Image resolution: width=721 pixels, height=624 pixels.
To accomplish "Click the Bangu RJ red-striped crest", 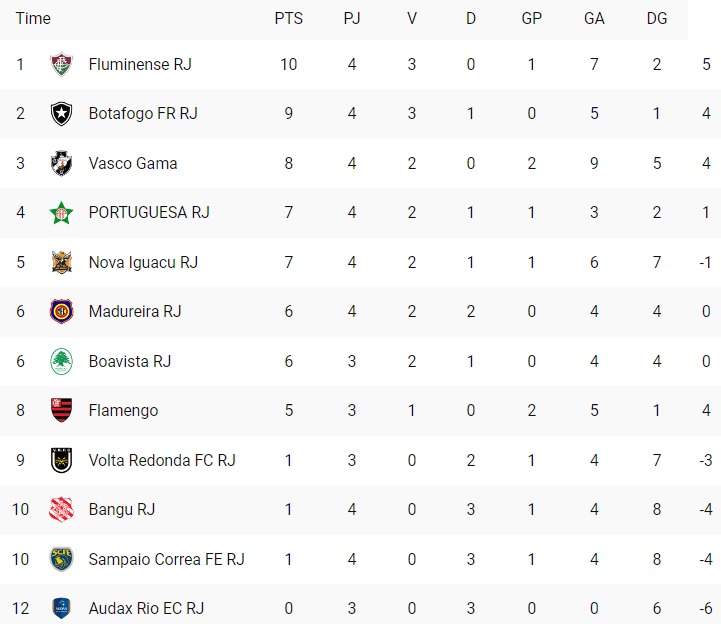I will (61, 509).
